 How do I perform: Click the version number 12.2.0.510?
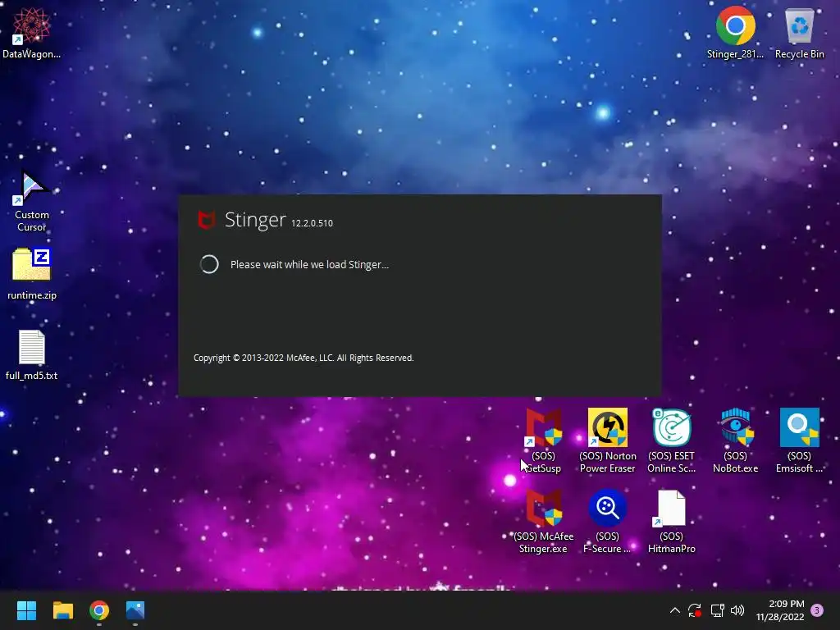(x=312, y=223)
